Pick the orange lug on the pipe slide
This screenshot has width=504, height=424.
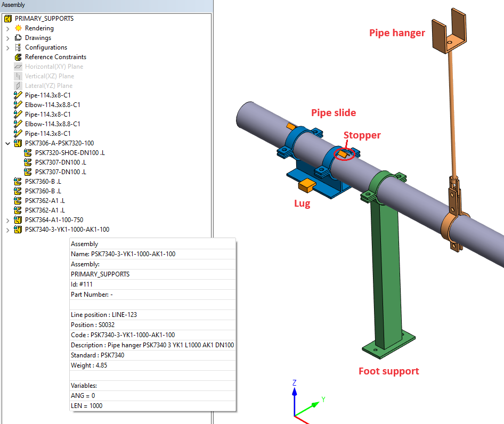pos(307,185)
